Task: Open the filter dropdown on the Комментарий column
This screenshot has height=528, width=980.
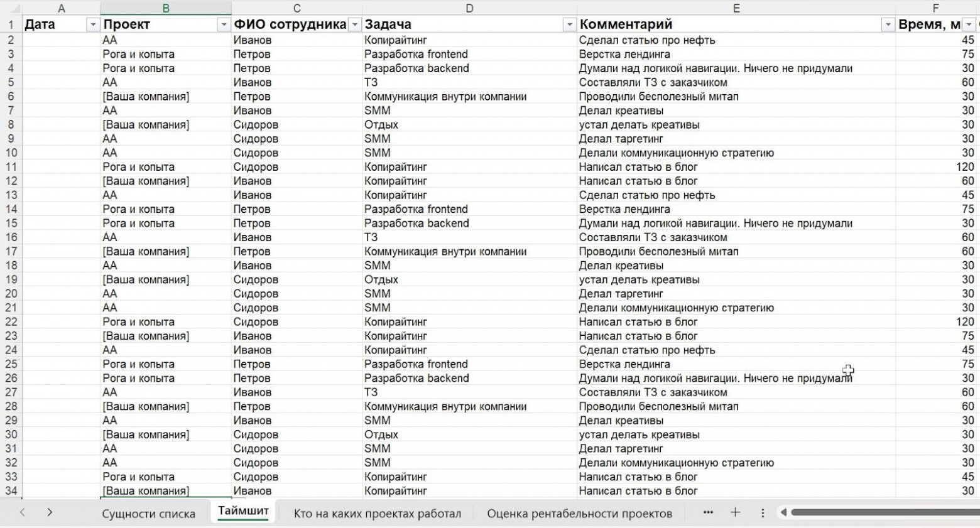Action: click(888, 24)
